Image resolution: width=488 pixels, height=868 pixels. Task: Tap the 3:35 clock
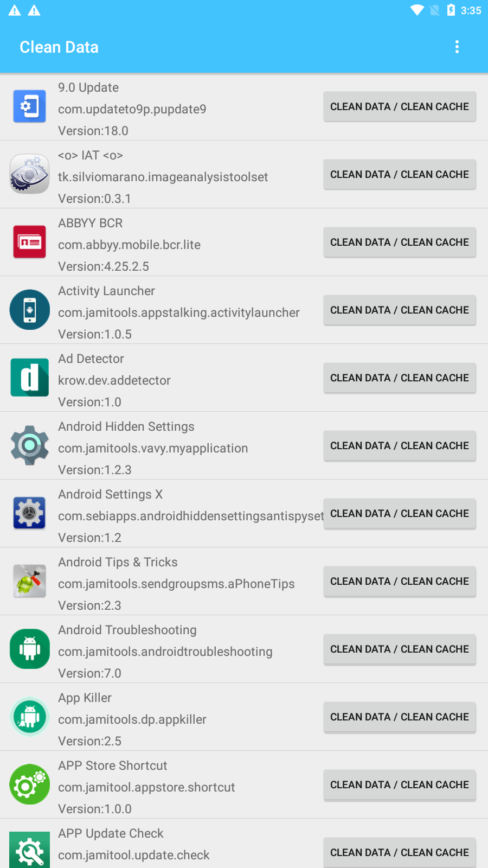point(471,10)
